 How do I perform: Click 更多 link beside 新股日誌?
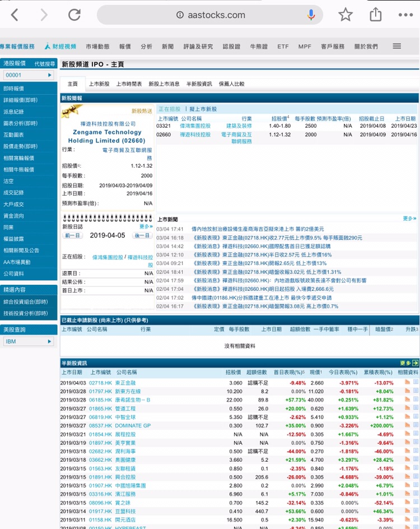tap(146, 226)
